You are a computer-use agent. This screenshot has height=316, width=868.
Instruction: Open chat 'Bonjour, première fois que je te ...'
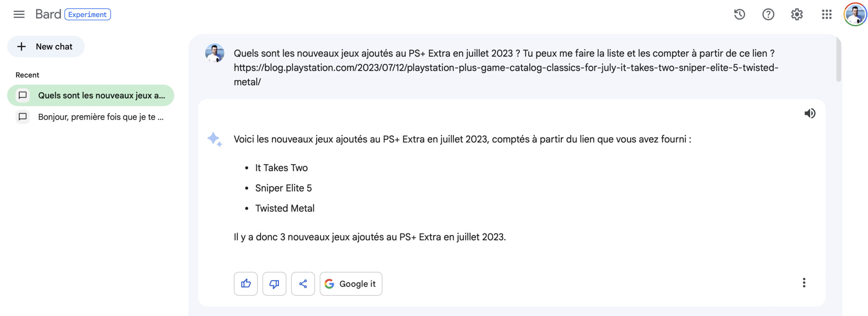[91, 117]
